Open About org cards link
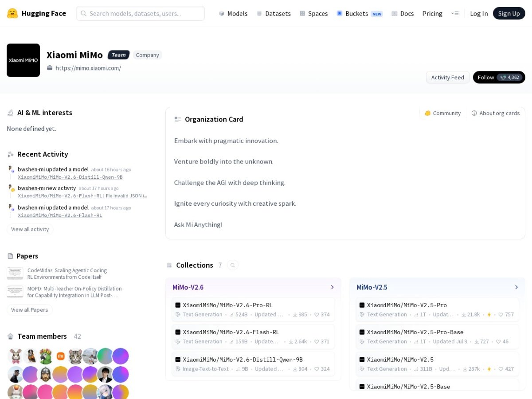The height and width of the screenshot is (399, 532). [495, 113]
